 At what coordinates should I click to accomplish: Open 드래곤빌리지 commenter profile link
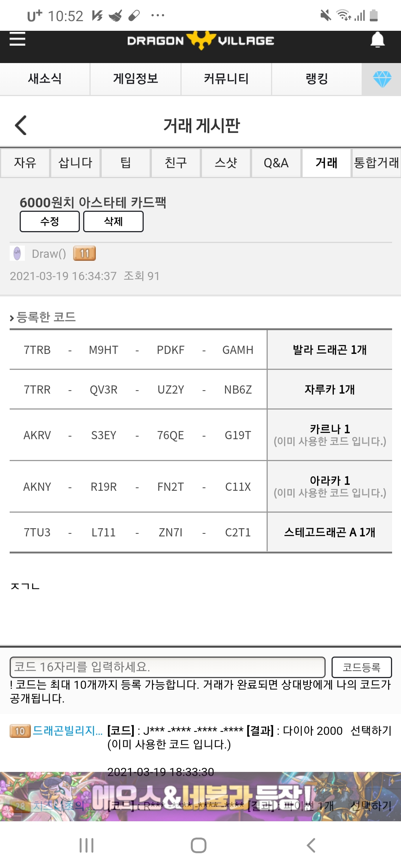[x=67, y=730]
